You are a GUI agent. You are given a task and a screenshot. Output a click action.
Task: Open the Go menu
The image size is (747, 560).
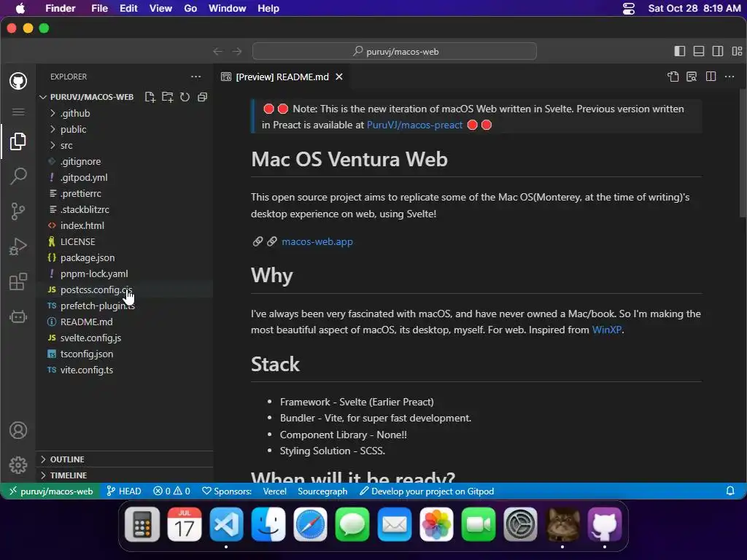point(190,9)
